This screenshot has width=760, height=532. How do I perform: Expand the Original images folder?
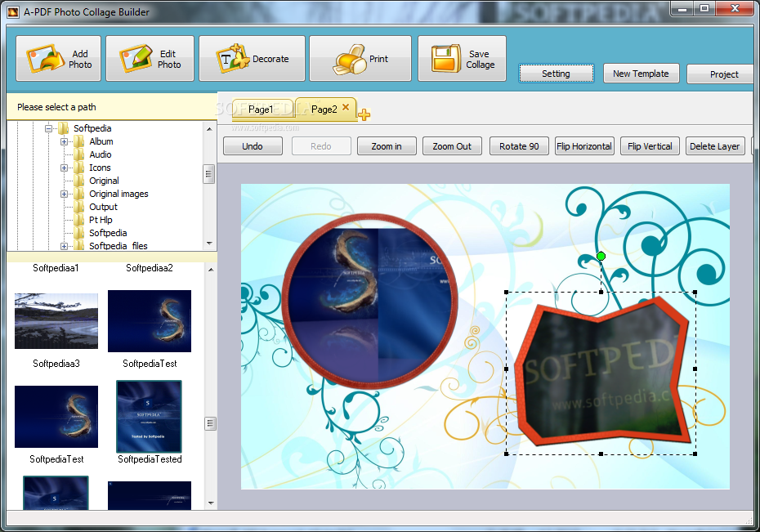tap(64, 194)
